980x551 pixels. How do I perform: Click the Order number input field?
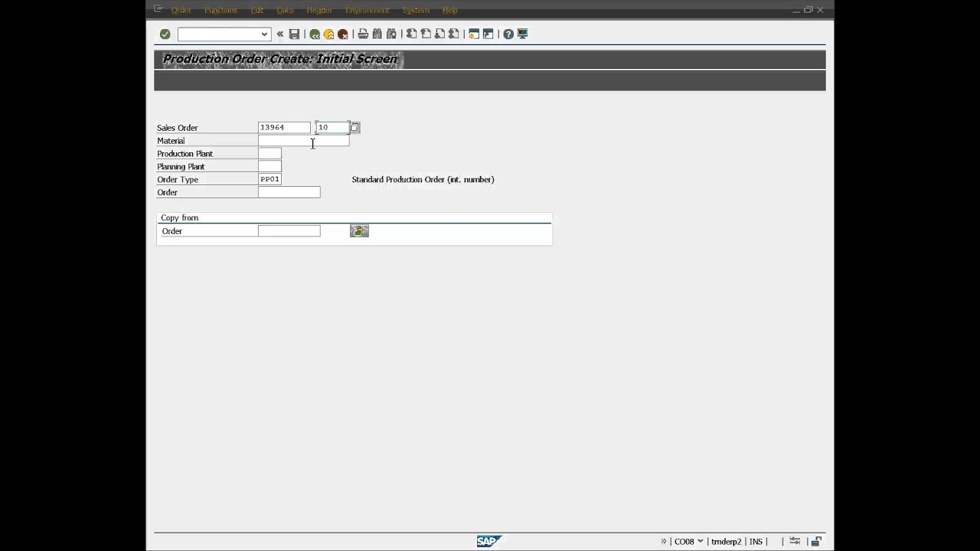point(289,192)
